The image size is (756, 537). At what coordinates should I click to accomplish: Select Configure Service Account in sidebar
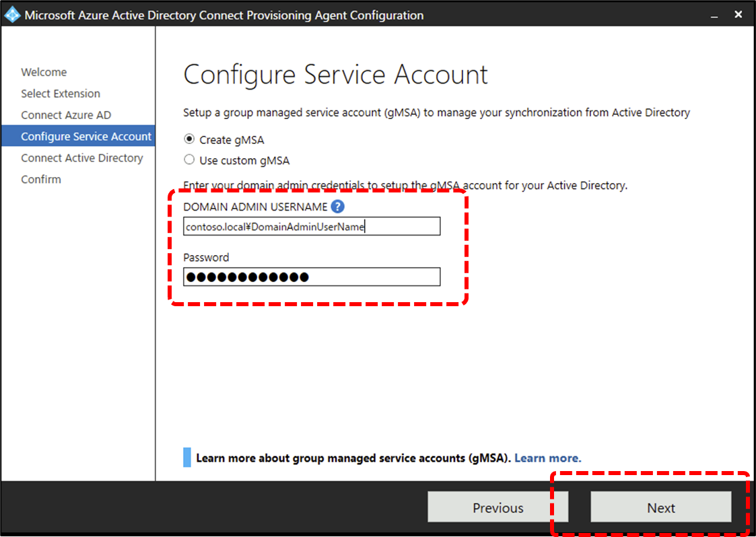click(x=78, y=137)
